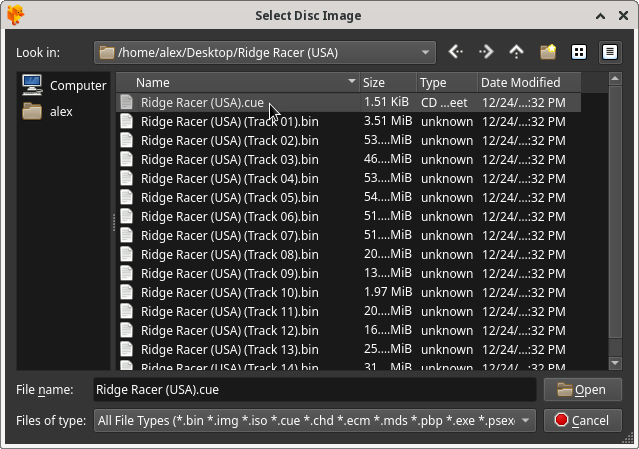639x449 pixels.
Task: Click the 1.51 KiB size cell
Action: (386, 102)
